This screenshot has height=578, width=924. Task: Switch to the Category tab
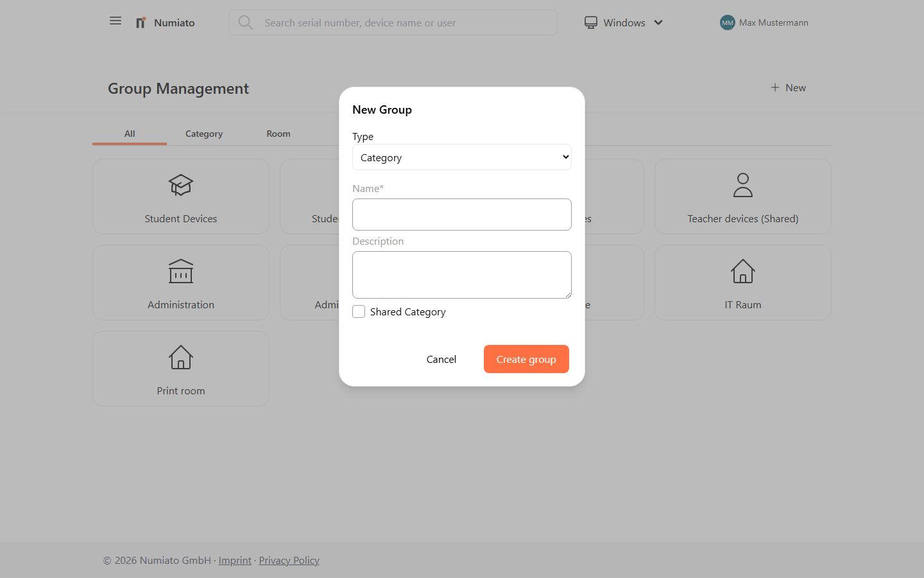tap(203, 134)
